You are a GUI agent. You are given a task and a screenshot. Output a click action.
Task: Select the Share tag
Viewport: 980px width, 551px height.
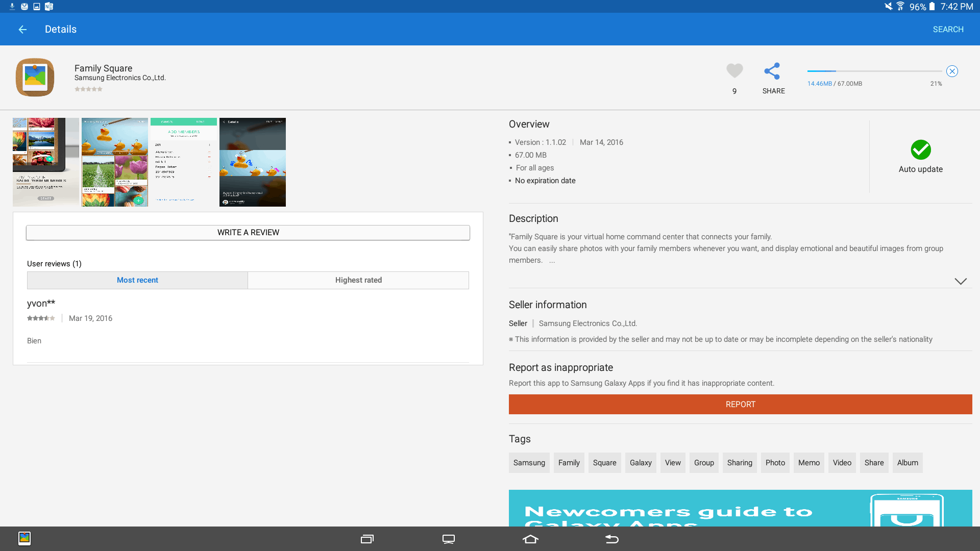(874, 463)
